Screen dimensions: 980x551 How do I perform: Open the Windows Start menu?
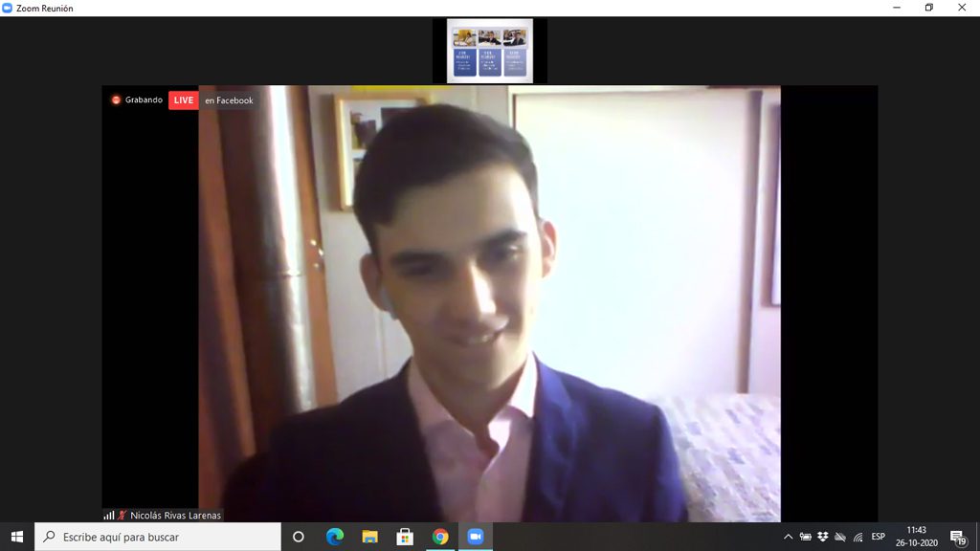pyautogui.click(x=17, y=537)
